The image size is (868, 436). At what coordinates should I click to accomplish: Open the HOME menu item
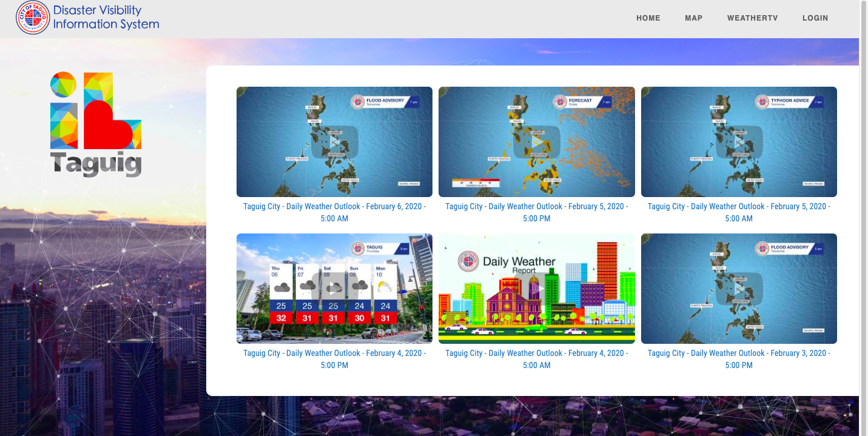[x=648, y=18]
